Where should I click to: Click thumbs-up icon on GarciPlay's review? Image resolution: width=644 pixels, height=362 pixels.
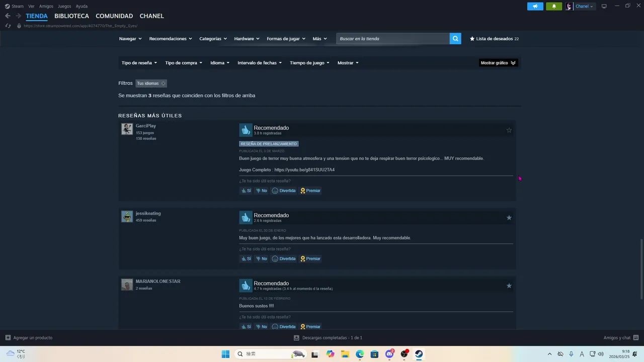(246, 130)
